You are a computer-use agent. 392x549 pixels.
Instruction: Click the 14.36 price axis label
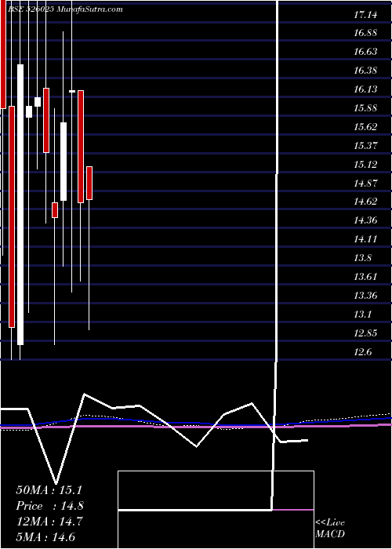365,220
